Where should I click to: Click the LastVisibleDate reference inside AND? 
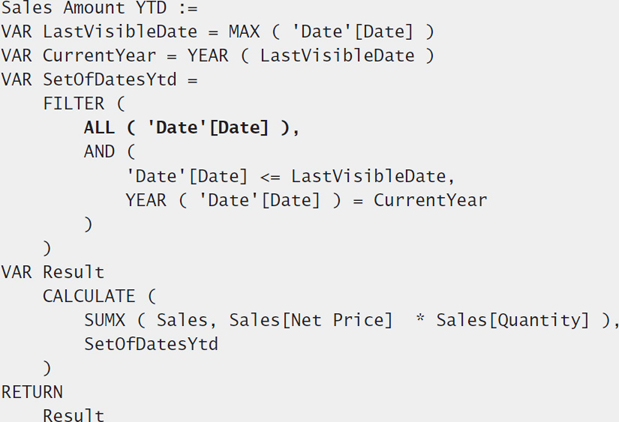(368, 176)
